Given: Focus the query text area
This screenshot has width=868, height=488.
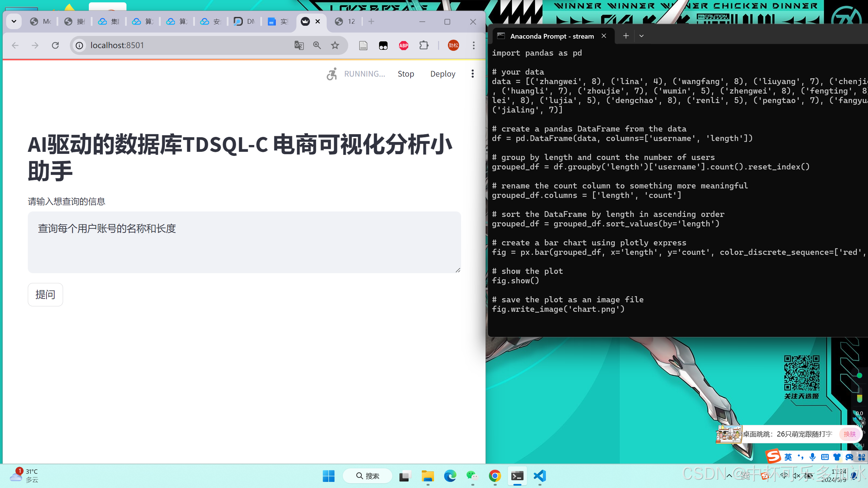Looking at the screenshot, I should click(x=244, y=242).
